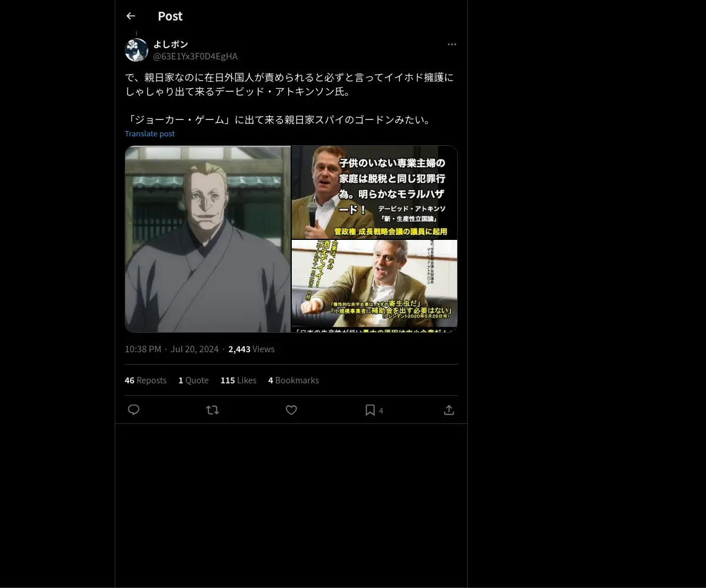Open the image of the man pointing
This screenshot has width=706, height=588.
coord(374,286)
